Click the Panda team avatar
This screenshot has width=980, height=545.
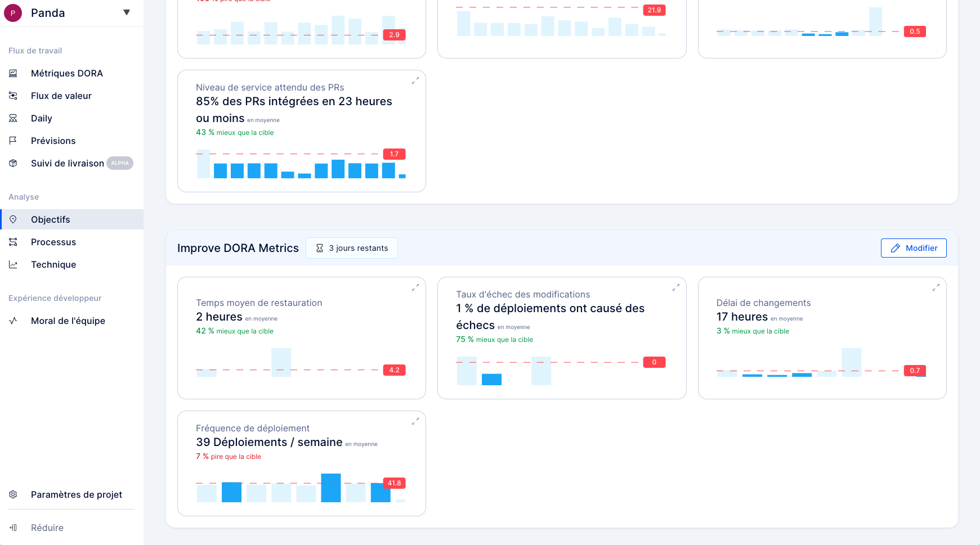(13, 12)
